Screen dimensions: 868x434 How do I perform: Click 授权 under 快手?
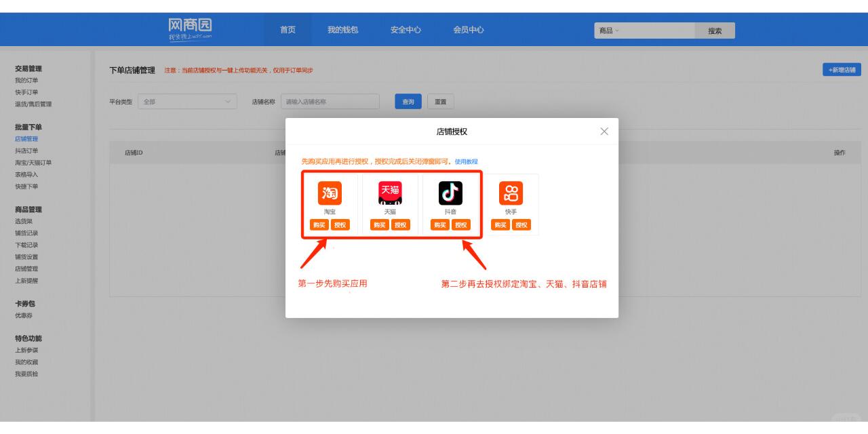coord(521,225)
